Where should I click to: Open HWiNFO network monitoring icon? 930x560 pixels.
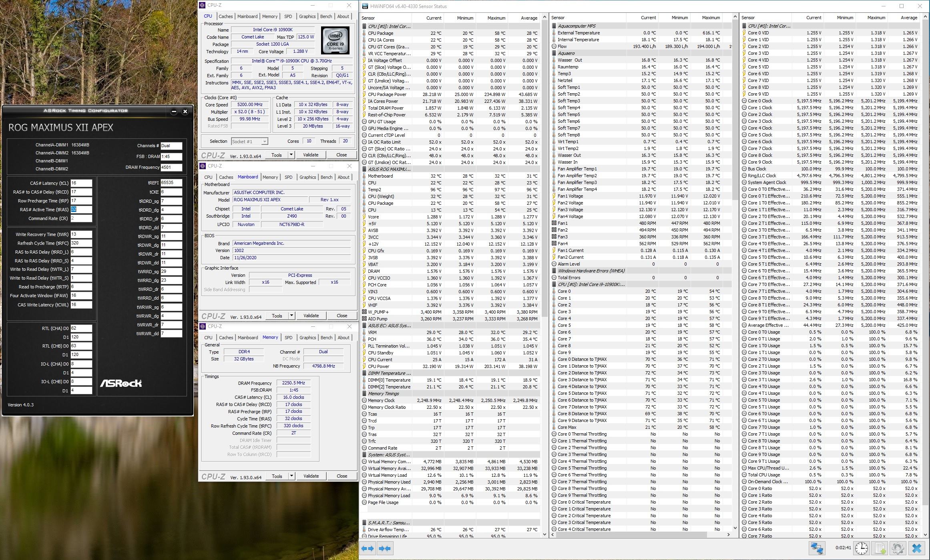817,548
